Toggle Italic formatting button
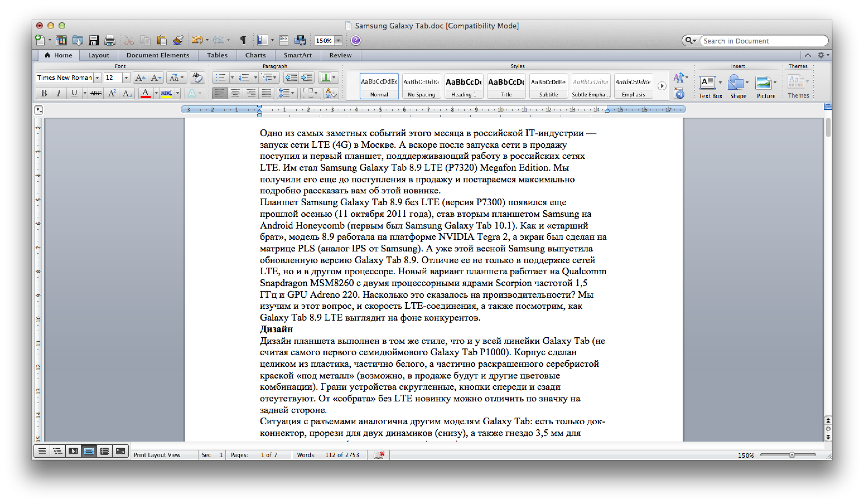 (x=59, y=93)
